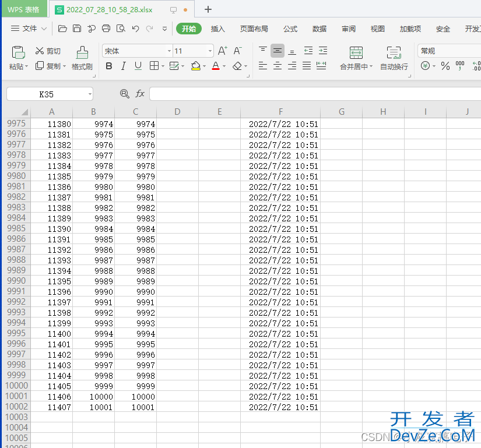Click the Increase Font Size icon

click(223, 51)
